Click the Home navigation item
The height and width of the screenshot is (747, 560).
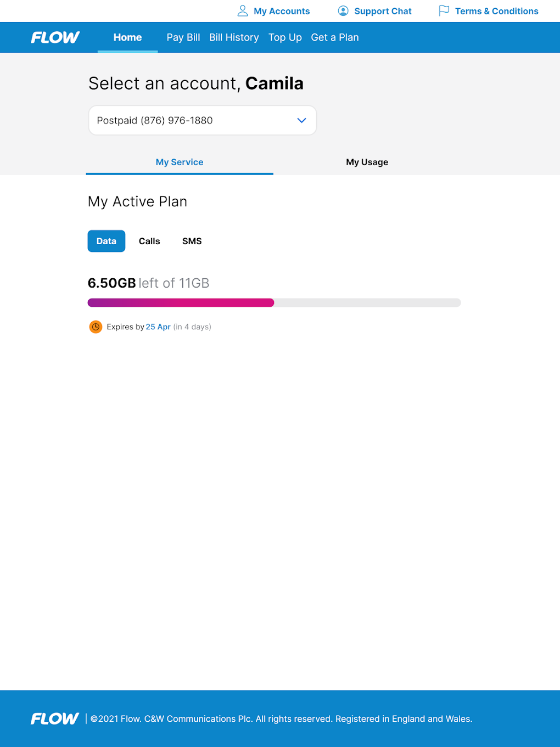coord(127,37)
